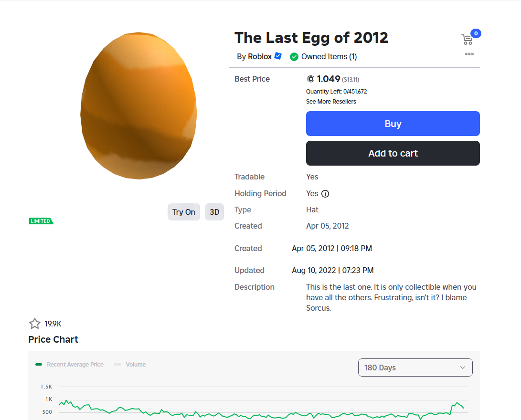Click the green Owned Items checkmark icon

[294, 57]
